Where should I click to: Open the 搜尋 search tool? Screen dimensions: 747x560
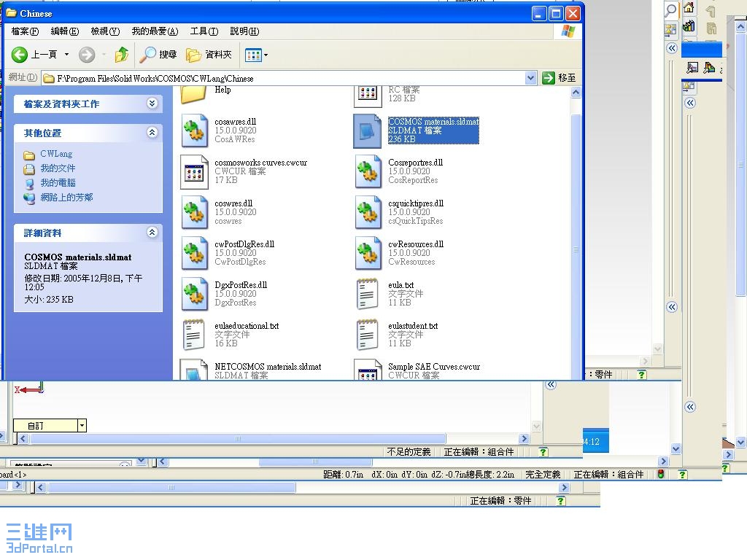[158, 55]
